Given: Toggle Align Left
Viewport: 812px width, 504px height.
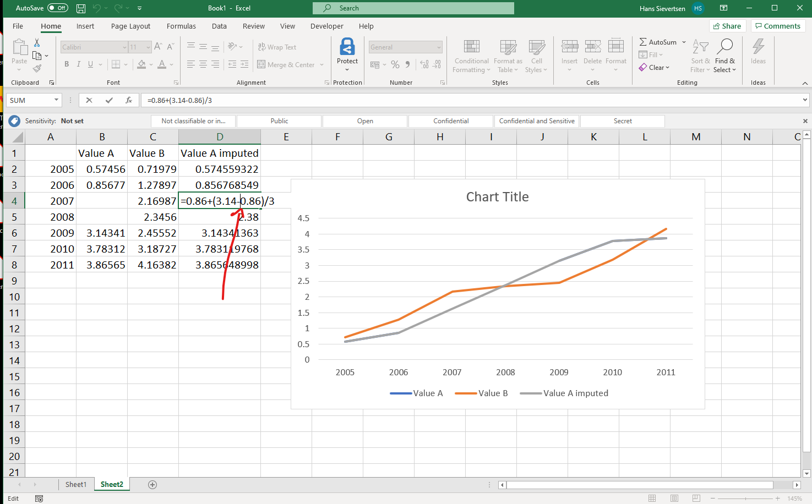Looking at the screenshot, I should click(191, 64).
